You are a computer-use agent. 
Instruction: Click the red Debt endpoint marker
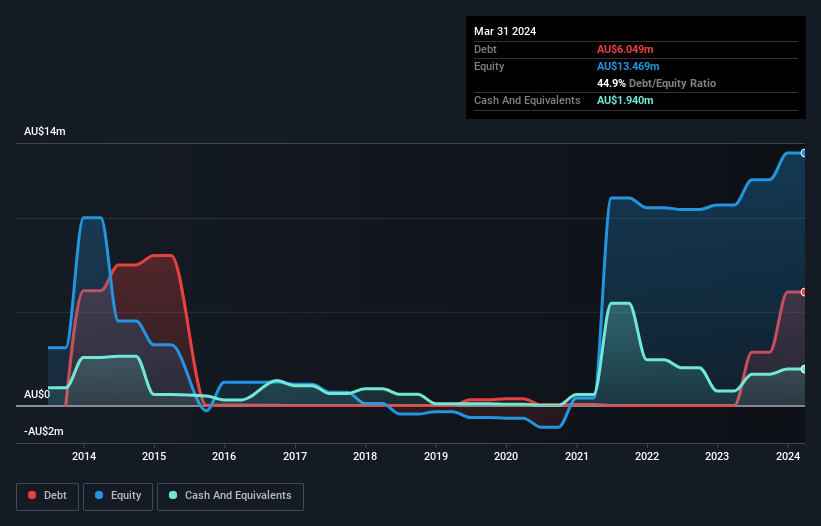[x=804, y=292]
